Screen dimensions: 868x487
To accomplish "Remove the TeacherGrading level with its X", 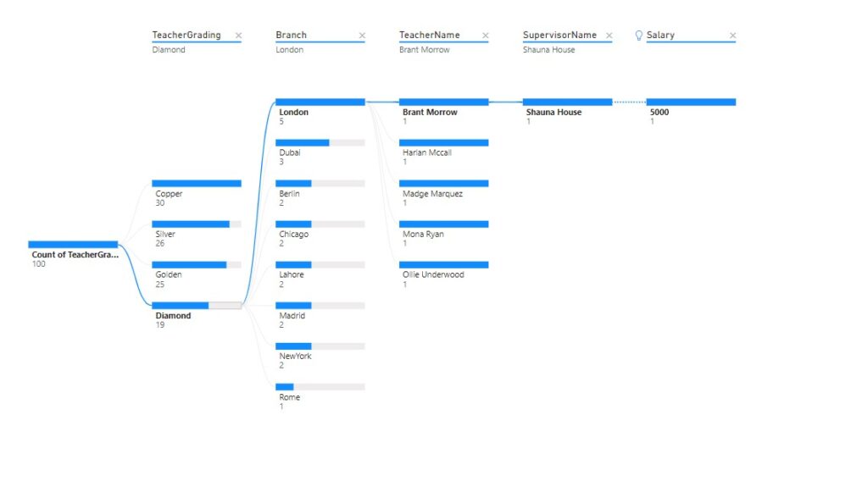I will [x=238, y=36].
